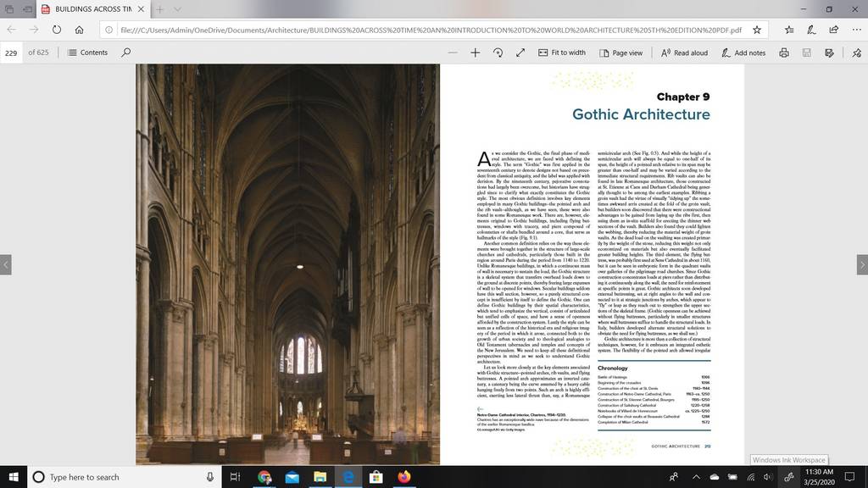Image resolution: width=868 pixels, height=488 pixels.
Task: Select the BUILDINGS ACROSS TIME tab
Action: [93, 9]
